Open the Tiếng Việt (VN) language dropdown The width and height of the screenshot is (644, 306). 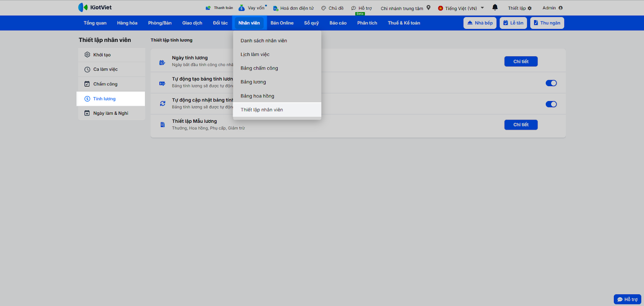point(461,8)
